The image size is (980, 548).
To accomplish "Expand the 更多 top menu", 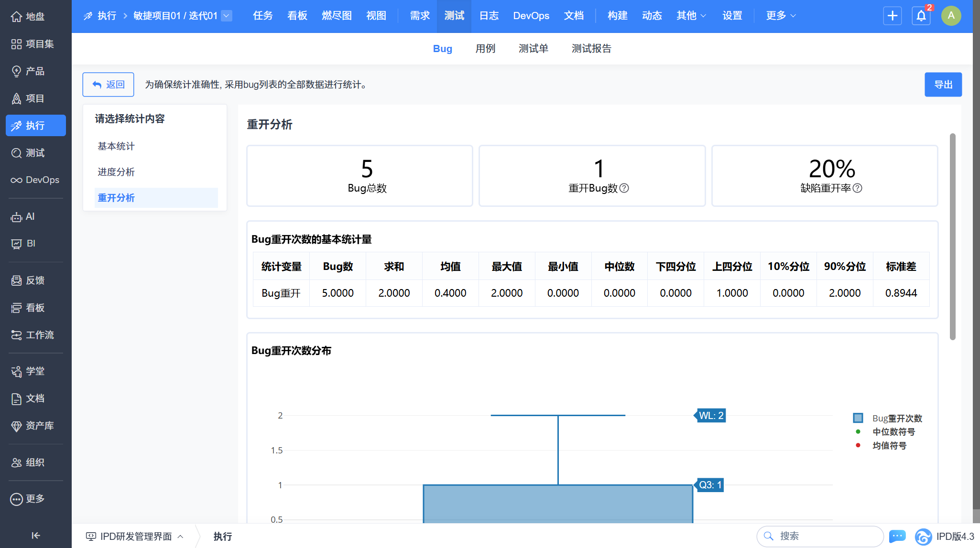I will [780, 16].
